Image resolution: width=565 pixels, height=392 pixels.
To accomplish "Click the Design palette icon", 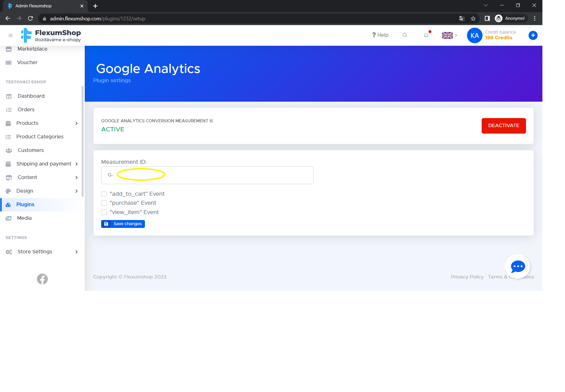I will [x=8, y=191].
